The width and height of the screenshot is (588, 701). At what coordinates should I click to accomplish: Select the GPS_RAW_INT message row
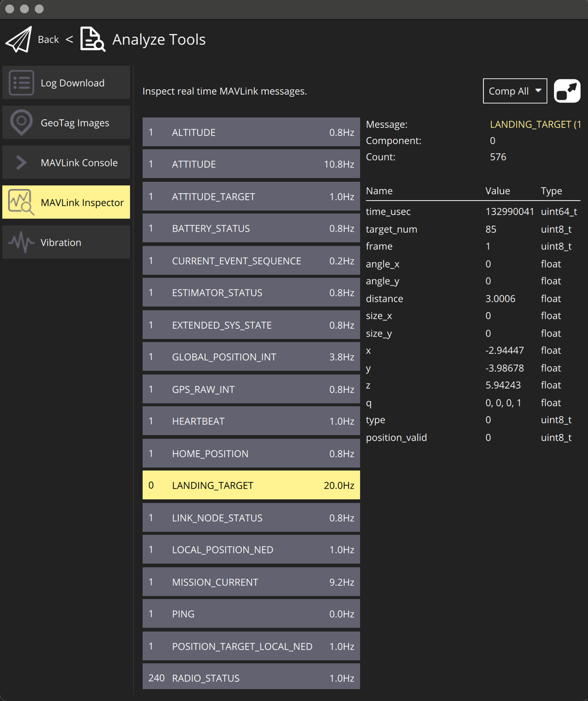251,389
